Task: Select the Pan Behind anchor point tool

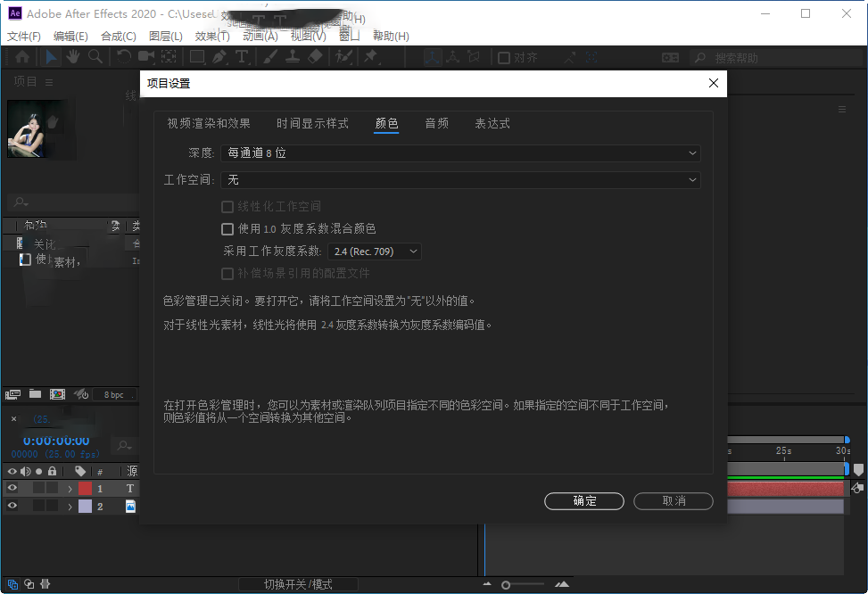Action: [x=169, y=56]
